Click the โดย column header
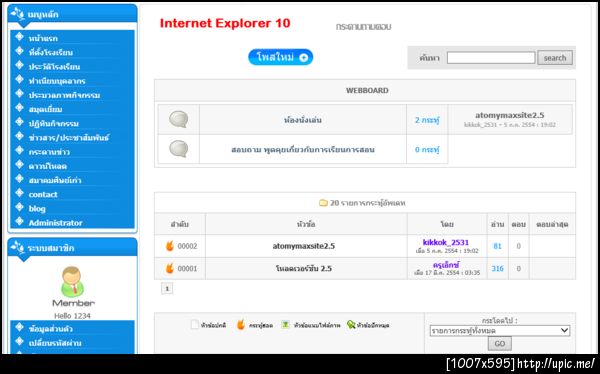 (447, 224)
